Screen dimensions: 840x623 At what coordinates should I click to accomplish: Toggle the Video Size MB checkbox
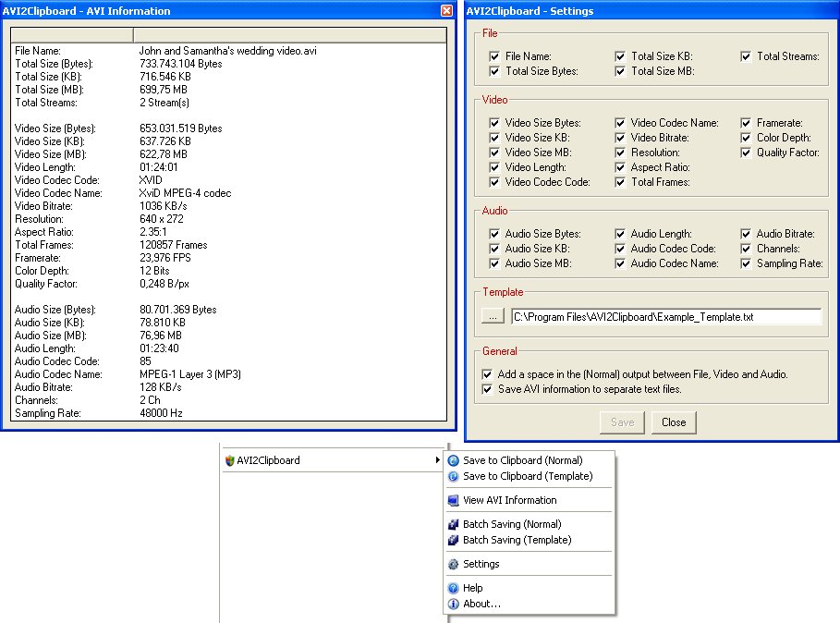(494, 153)
